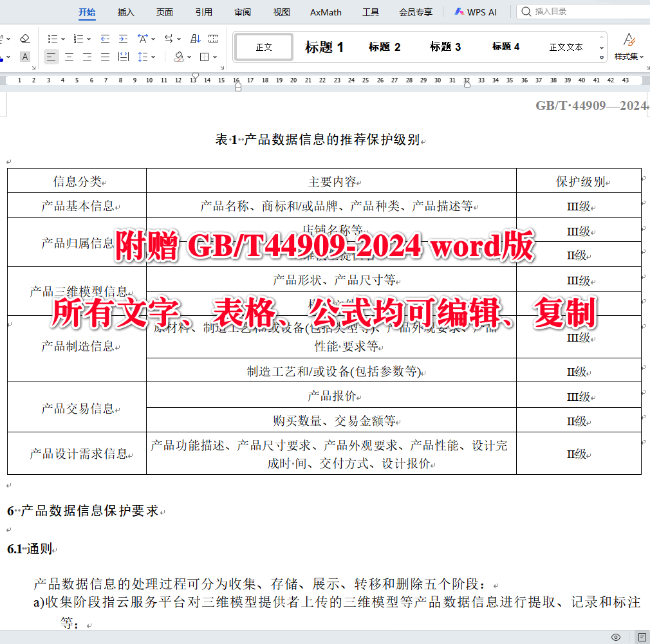This screenshot has height=644, width=650.
Task: Open the AxMath menu
Action: pos(325,11)
